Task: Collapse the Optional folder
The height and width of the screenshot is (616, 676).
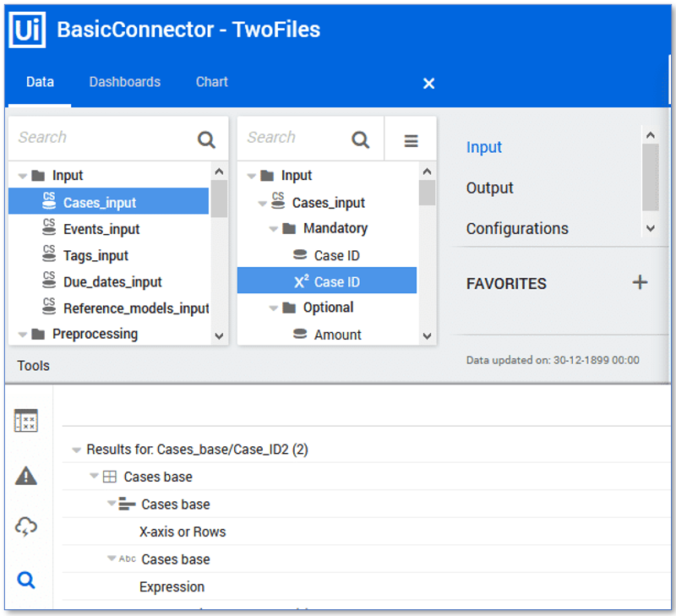Action: 274,308
